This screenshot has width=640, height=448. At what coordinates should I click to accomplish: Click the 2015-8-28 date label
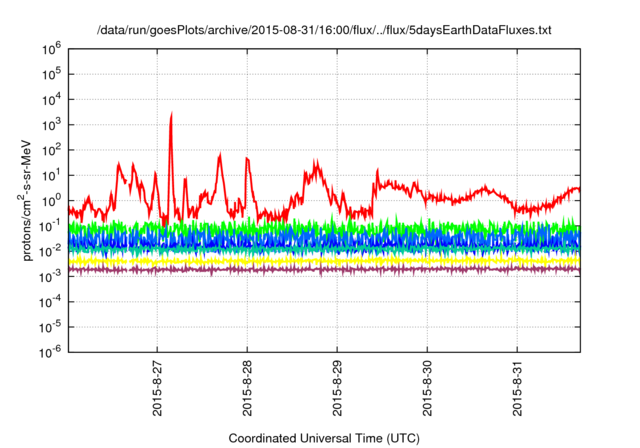pyautogui.click(x=247, y=388)
